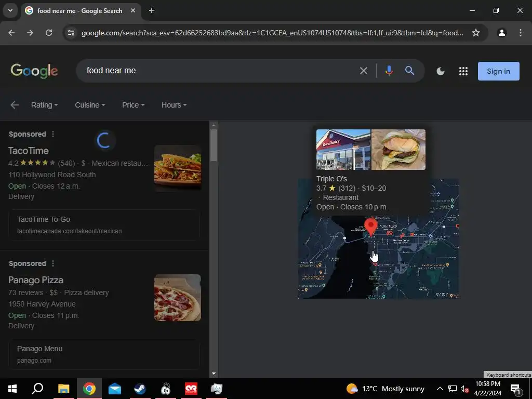This screenshot has width=532, height=399.
Task: Click the results list scroll-up arrow
Action: 214,125
